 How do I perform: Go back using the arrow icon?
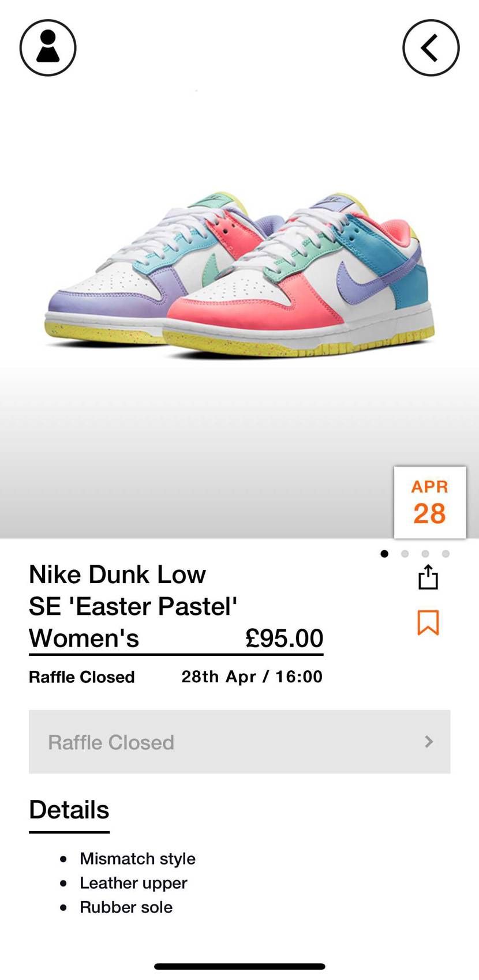click(431, 48)
